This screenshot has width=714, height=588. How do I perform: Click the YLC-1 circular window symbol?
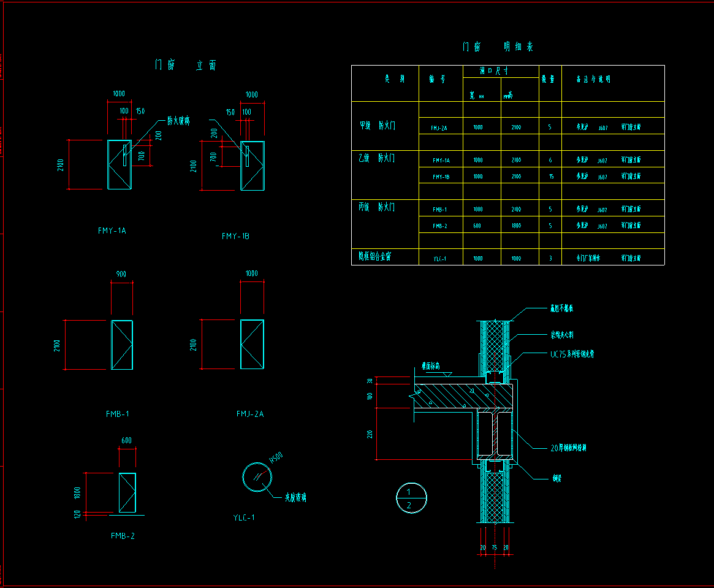coord(256,478)
